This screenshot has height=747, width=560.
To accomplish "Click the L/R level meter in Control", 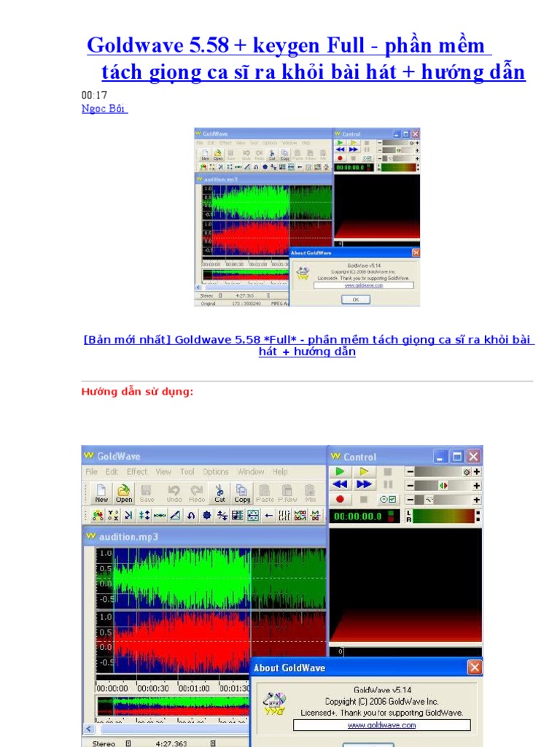I will click(443, 516).
